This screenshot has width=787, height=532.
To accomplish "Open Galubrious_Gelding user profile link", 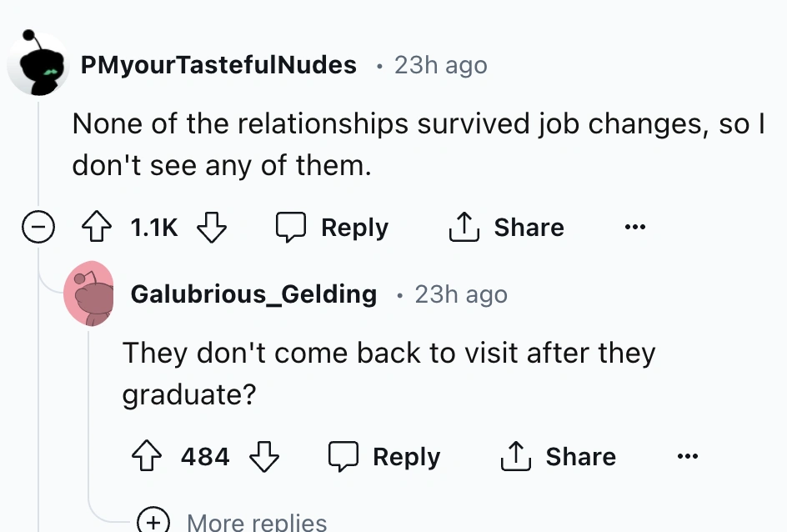I will pos(253,294).
